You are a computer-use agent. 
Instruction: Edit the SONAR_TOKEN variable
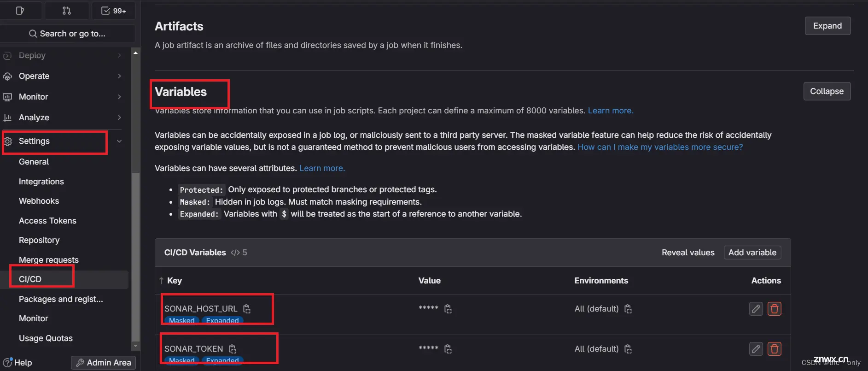point(756,349)
